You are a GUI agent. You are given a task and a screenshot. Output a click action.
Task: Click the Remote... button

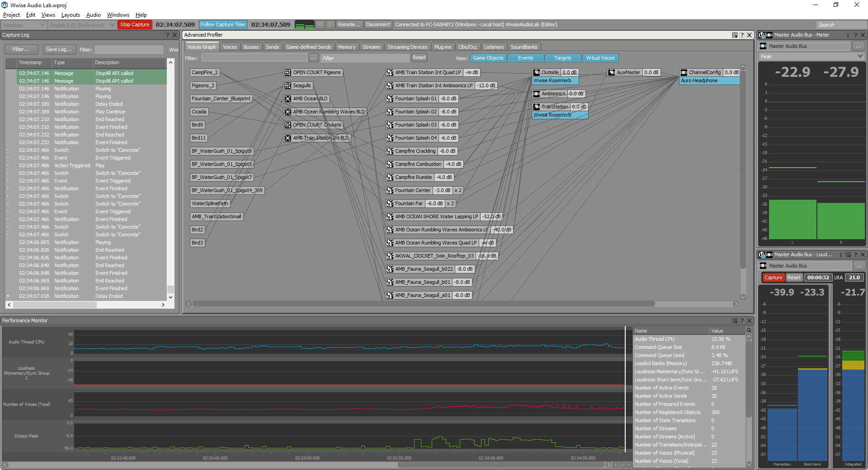[x=349, y=24]
